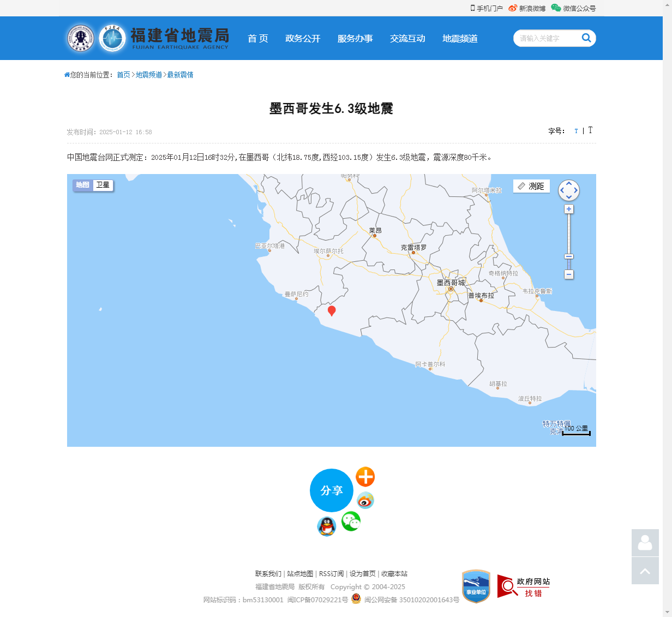Select the smaller font size T
Viewport: 672px width, 617px height.
576,131
